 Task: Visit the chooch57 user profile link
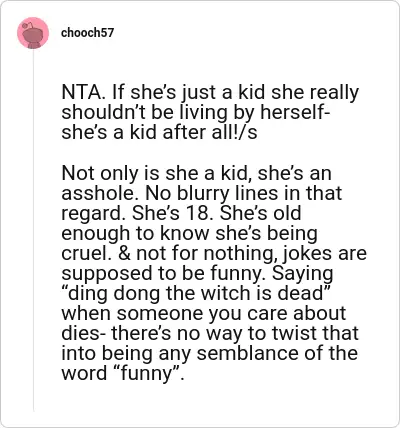[87, 33]
